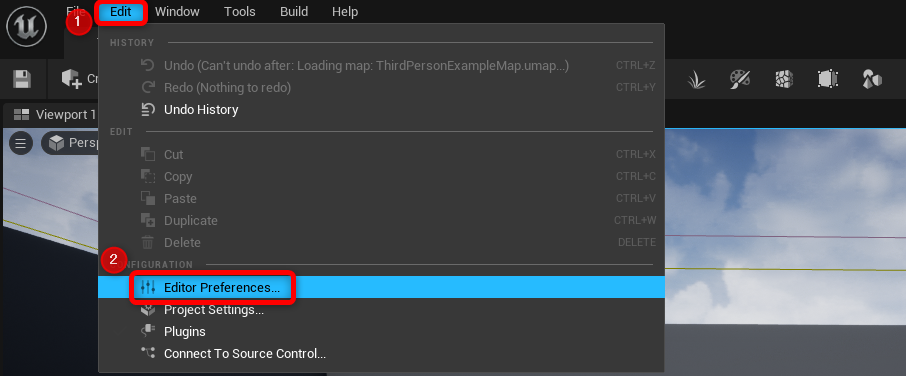Screen dimensions: 906x376
Task: Select the Mesh Paint brush icon
Action: pos(740,79)
